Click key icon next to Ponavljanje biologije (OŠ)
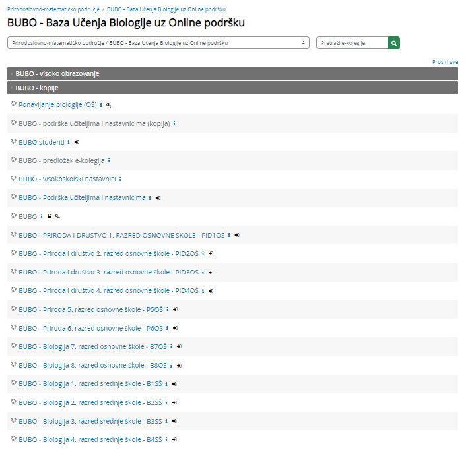The height and width of the screenshot is (450, 476). [x=109, y=105]
